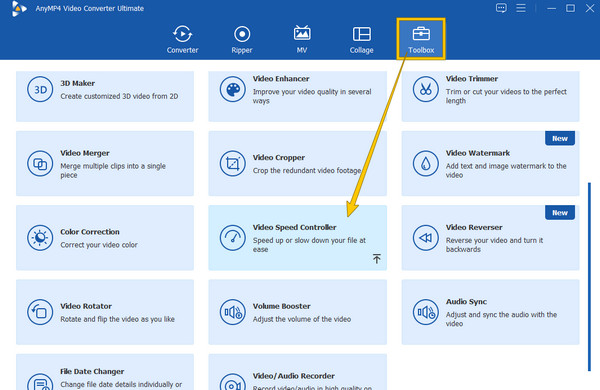Click "Speed up or slow down" description
The width and height of the screenshot is (600, 390).
pyautogui.click(x=309, y=245)
